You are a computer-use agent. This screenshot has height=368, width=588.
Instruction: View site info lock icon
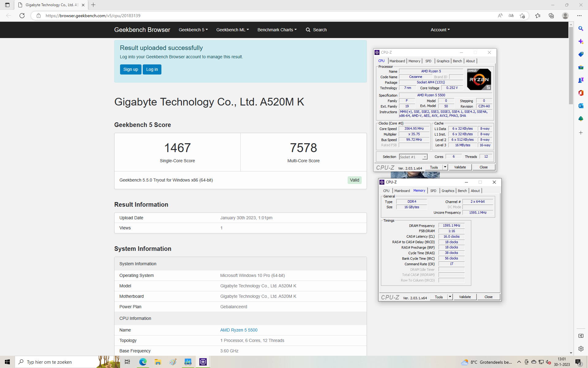pyautogui.click(x=39, y=16)
